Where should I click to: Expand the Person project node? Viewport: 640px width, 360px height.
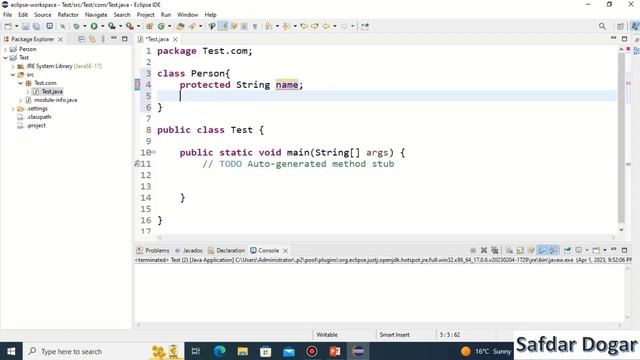tap(5, 49)
